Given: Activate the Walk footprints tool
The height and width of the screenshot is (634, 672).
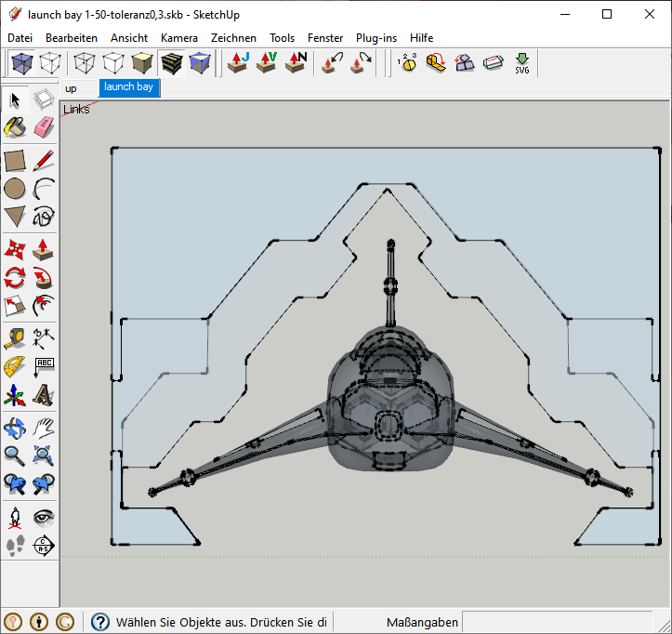Looking at the screenshot, I should [15, 546].
